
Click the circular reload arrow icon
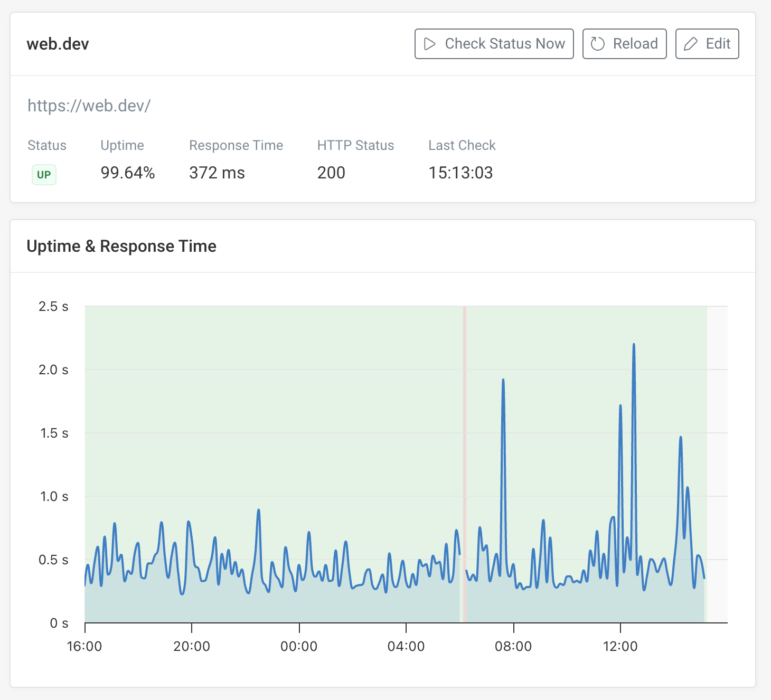(597, 44)
